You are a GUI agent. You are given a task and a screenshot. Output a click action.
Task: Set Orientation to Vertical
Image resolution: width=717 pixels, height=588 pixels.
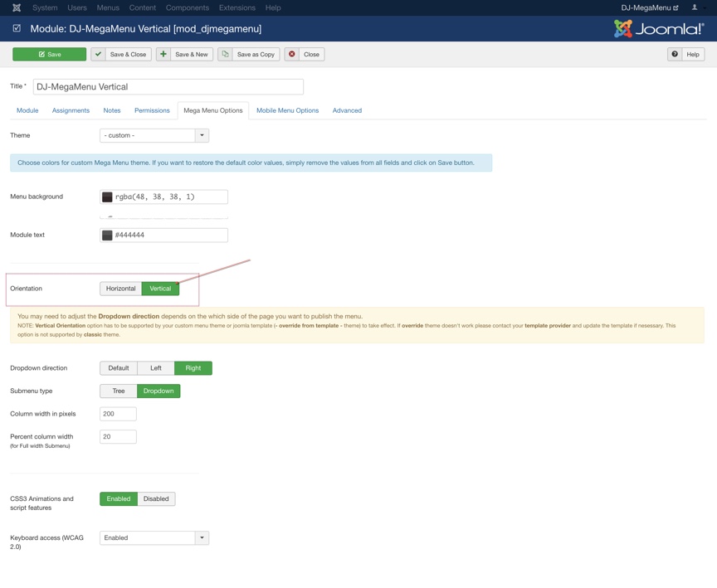point(160,289)
